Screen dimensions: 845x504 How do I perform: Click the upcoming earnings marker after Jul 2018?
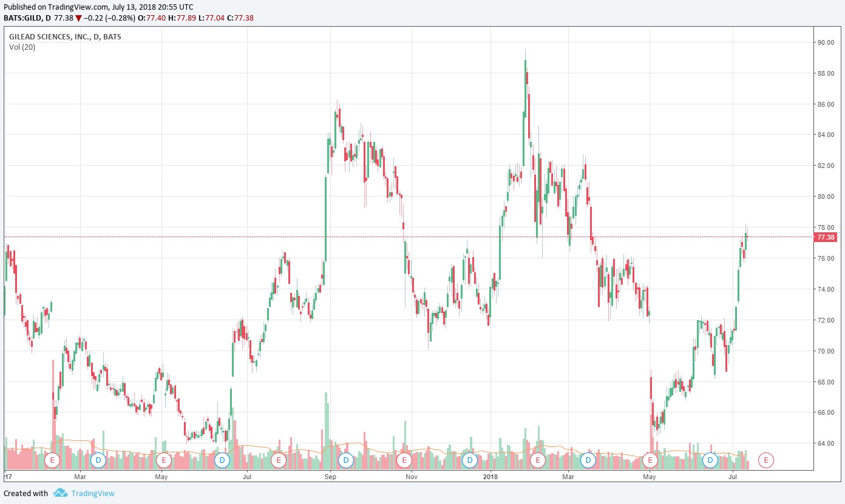click(766, 460)
